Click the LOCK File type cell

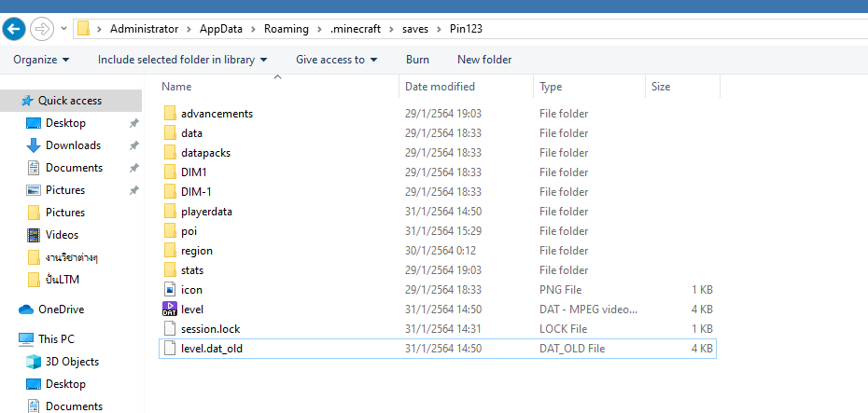coord(563,329)
